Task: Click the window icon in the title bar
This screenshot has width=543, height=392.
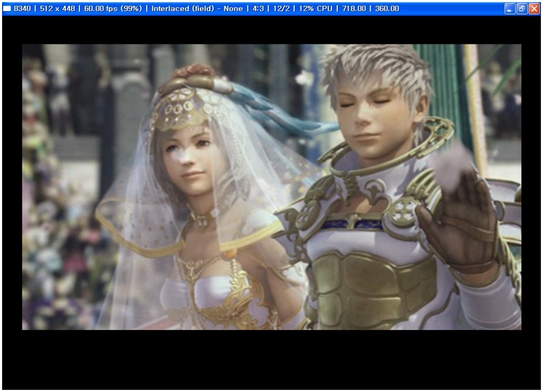Action: pos(7,8)
